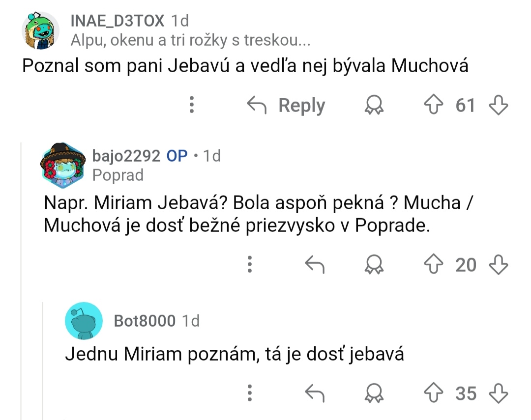The image size is (531, 420).
Task: Open three-dot menu on Bot8000's comment
Action: click(x=250, y=393)
